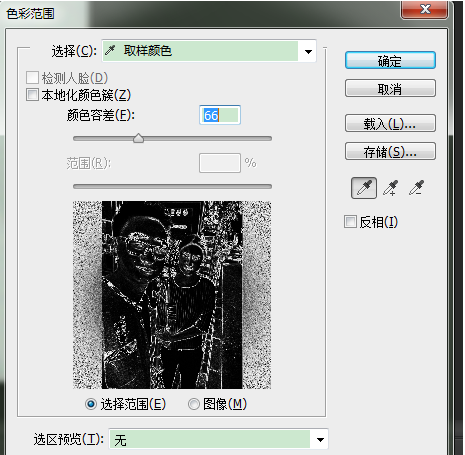Image resolution: width=465 pixels, height=455 pixels.
Task: Click the 颜色容差(F) label
Action: pos(101,115)
